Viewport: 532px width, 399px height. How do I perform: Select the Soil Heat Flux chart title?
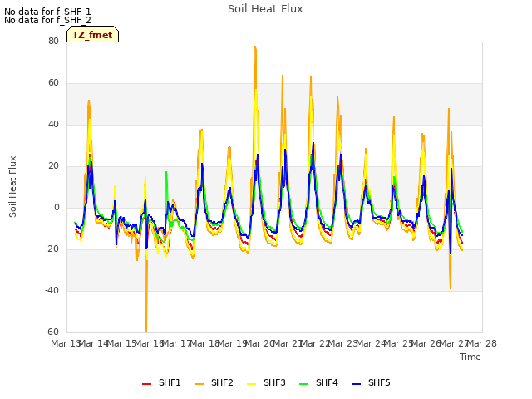point(265,9)
